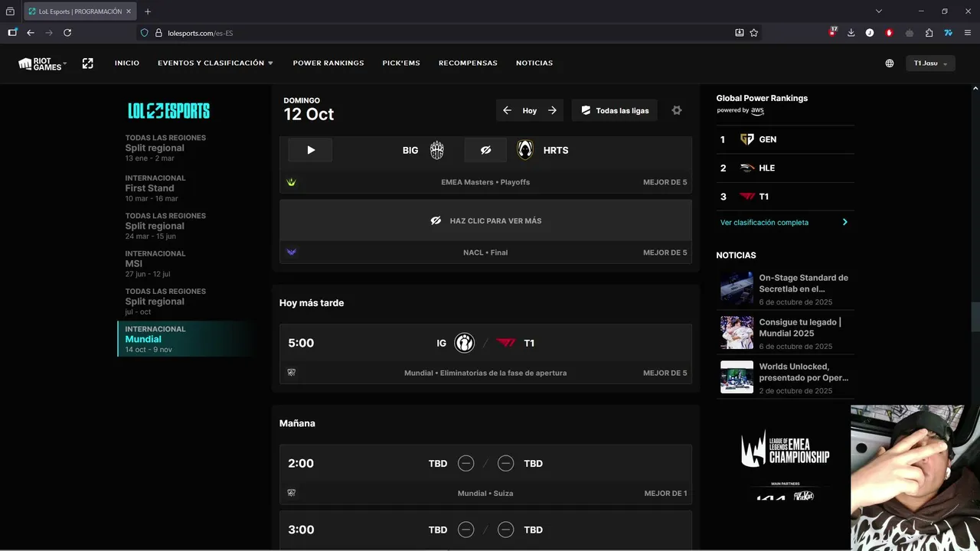Open RECOMPENSAS nav item
Screen dimensions: 980x551
pyautogui.click(x=468, y=63)
